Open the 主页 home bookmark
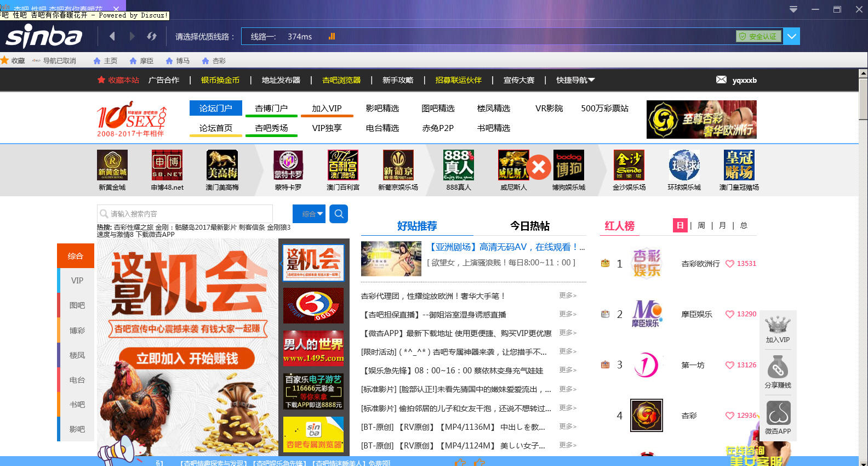The height and width of the screenshot is (466, 868). click(x=105, y=61)
